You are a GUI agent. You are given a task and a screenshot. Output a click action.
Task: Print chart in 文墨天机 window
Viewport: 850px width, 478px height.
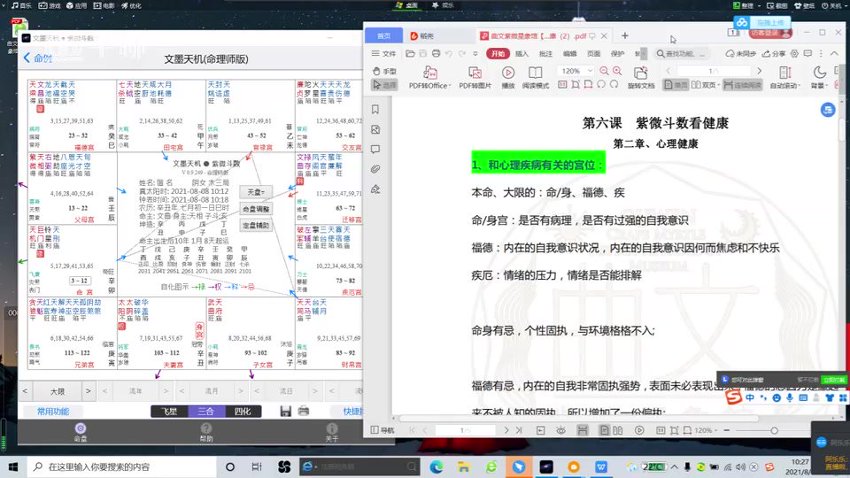304,411
